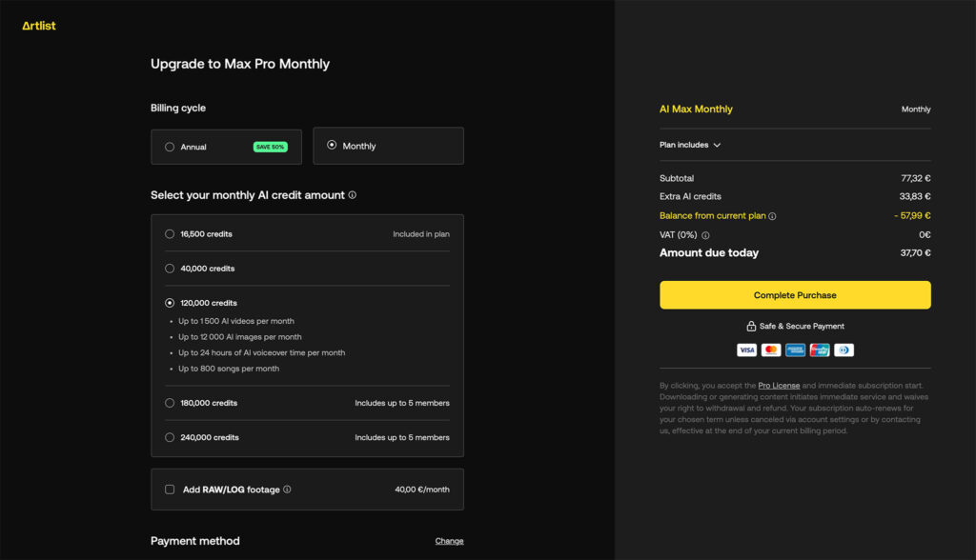Screen dimensions: 976x560
Task: Open the Pro License link
Action: tap(779, 386)
